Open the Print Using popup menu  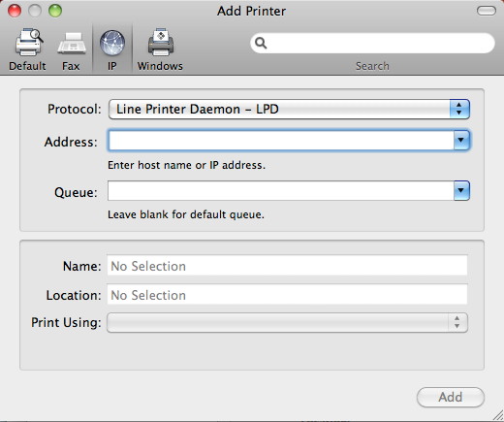pyautogui.click(x=287, y=322)
